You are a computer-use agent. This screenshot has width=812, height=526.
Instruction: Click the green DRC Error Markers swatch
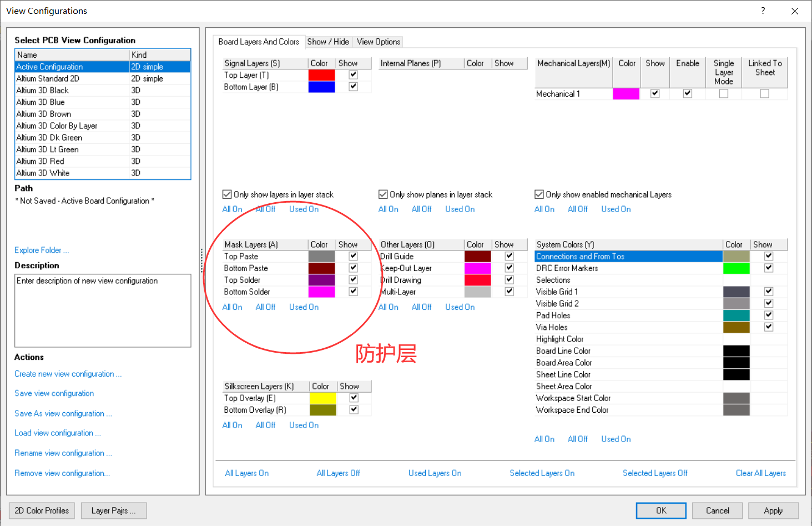coord(737,268)
